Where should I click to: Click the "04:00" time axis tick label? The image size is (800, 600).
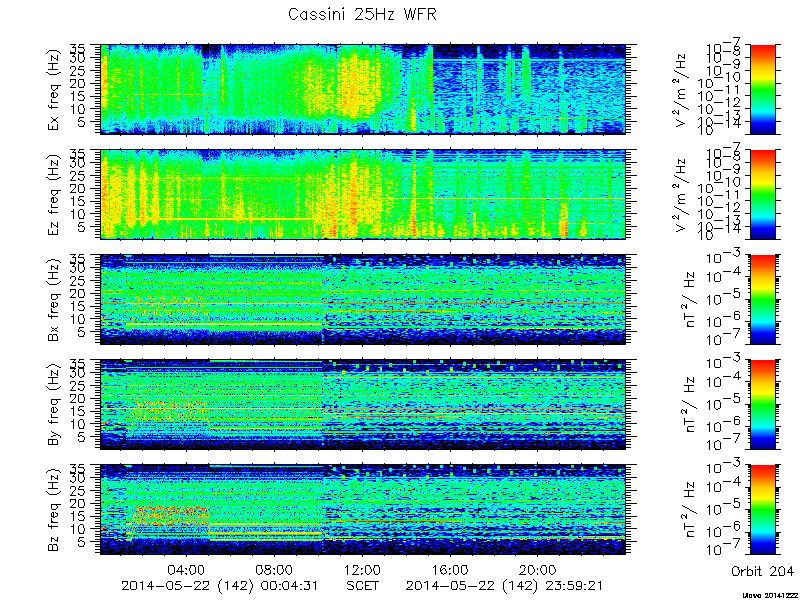click(x=187, y=569)
